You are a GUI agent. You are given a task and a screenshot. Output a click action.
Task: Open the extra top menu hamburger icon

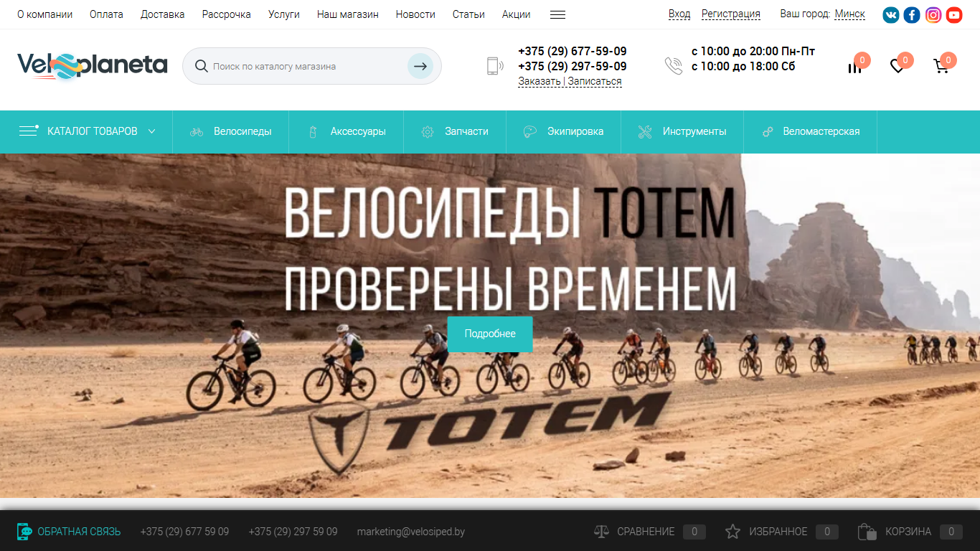557,14
